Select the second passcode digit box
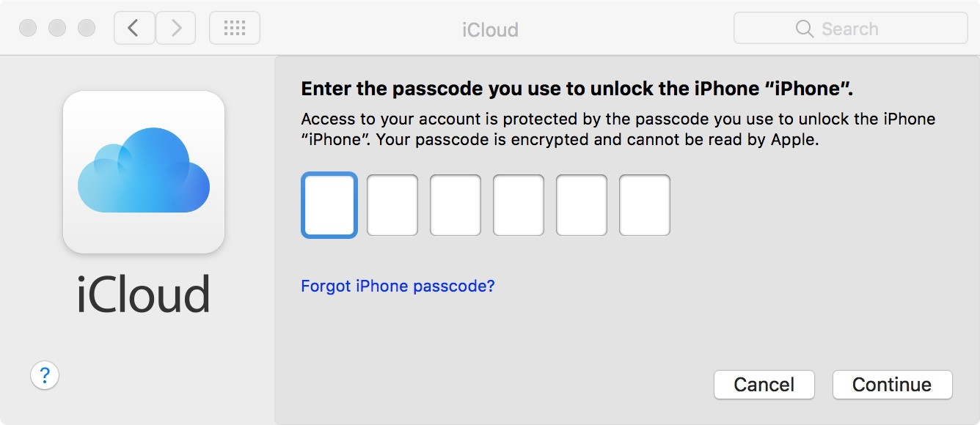The height and width of the screenshot is (425, 980). coord(392,205)
